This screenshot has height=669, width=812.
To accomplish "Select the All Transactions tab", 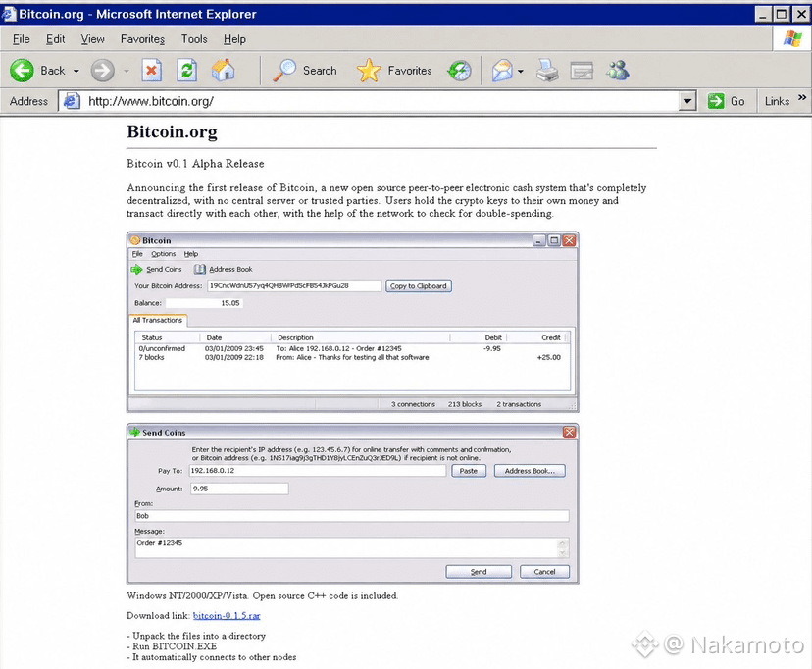I will (158, 320).
